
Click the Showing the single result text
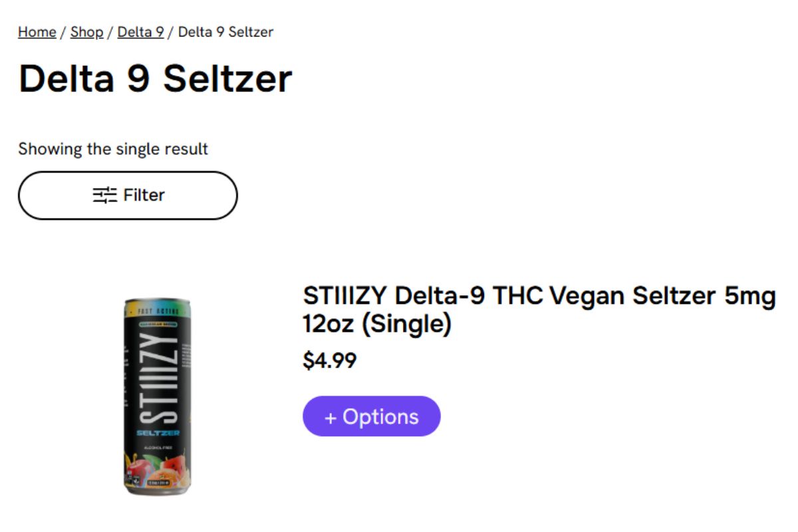tap(113, 148)
